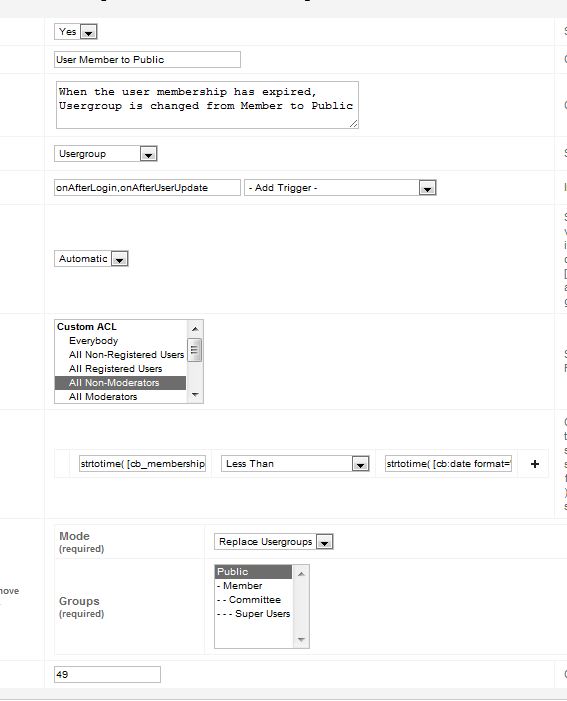Click the description text area

pyautogui.click(x=207, y=105)
